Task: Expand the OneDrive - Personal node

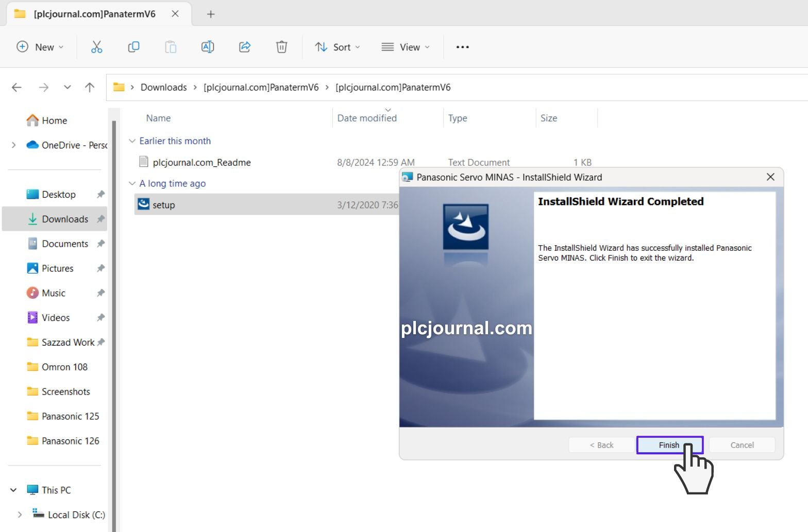Action: [x=13, y=145]
